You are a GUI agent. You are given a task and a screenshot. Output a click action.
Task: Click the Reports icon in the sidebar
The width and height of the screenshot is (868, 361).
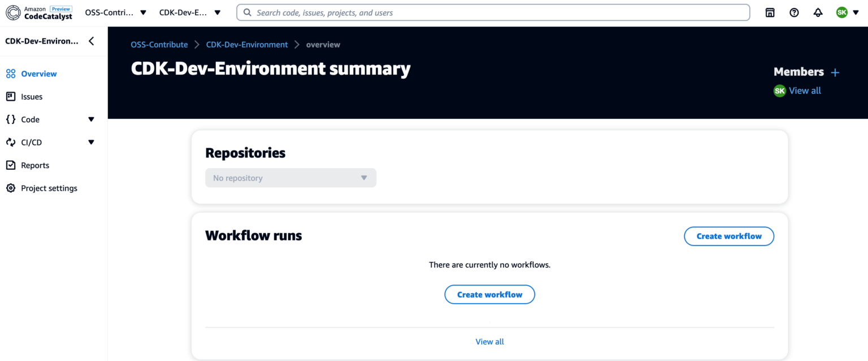[10, 165]
